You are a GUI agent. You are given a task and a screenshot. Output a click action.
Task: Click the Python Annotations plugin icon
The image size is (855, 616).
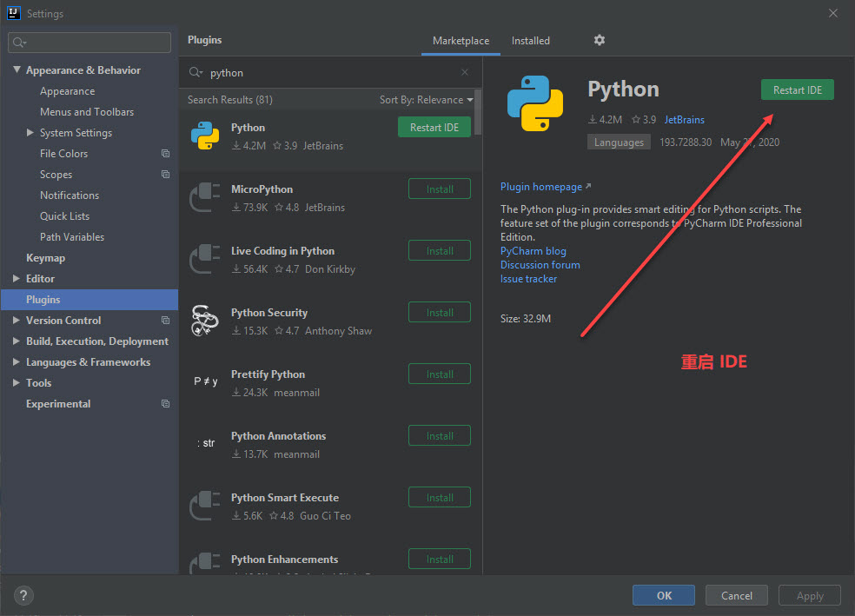(205, 444)
